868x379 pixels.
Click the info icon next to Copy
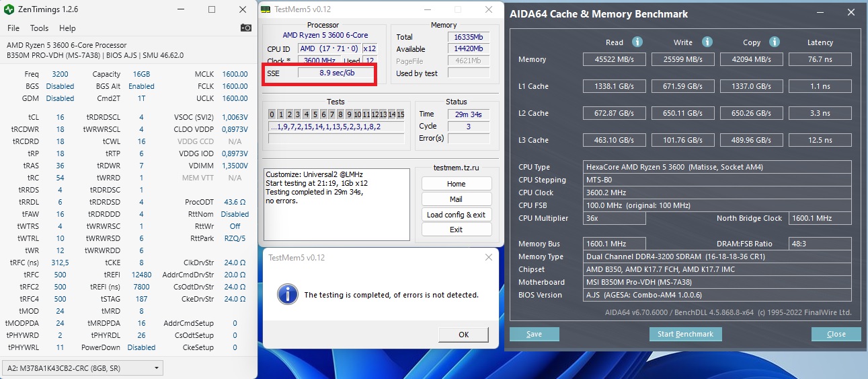775,42
